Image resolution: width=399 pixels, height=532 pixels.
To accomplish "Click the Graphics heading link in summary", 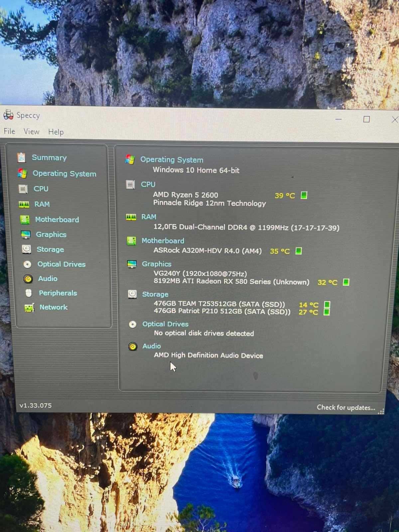I will (x=157, y=264).
